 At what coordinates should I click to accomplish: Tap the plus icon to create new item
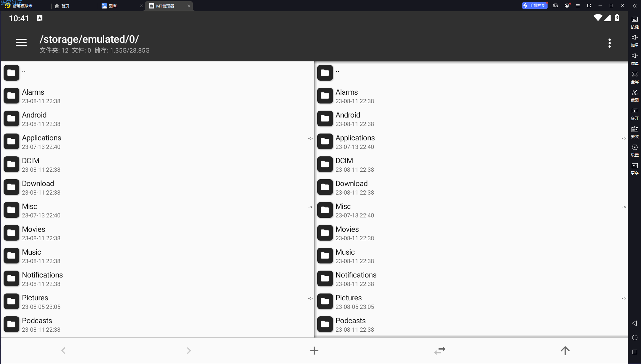(314, 351)
